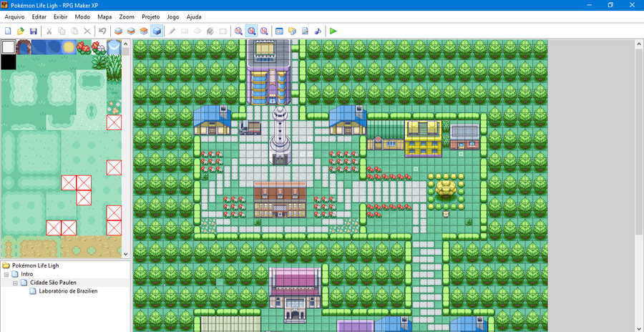The image size is (644, 332).
Task: Collapse the Intro map tree node
Action: (6, 274)
